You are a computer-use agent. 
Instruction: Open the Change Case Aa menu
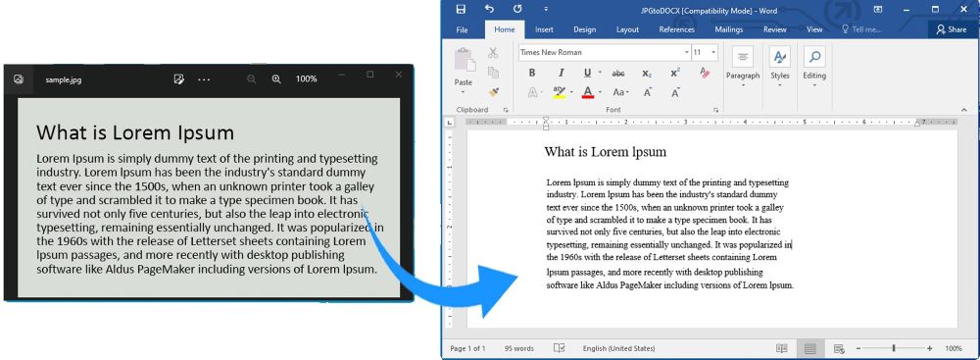coord(620,92)
